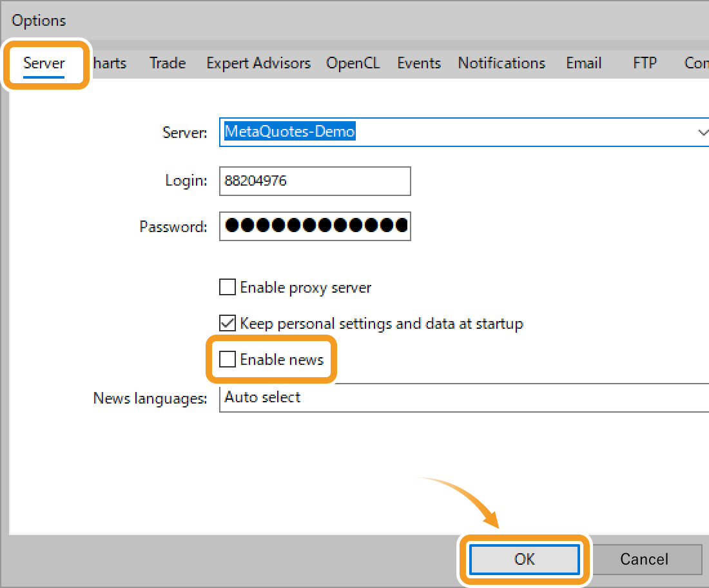This screenshot has width=709, height=588.
Task: Enable the proxy server checkbox
Action: click(x=228, y=287)
